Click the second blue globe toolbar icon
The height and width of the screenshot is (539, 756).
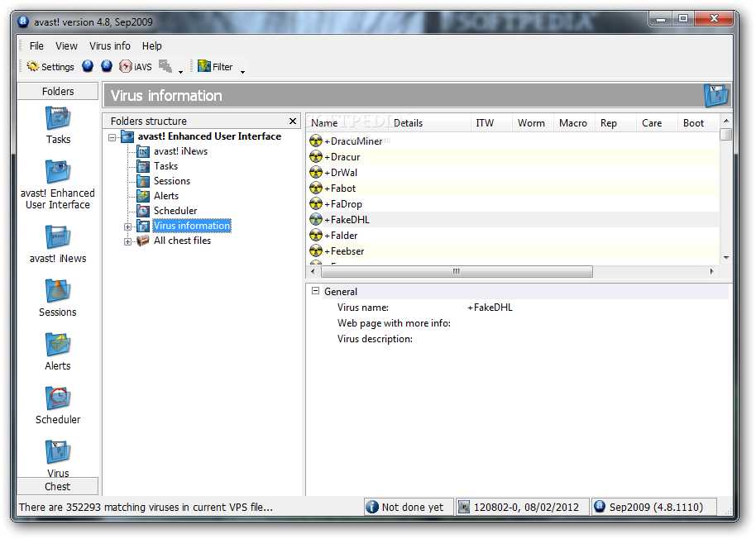[x=107, y=66]
